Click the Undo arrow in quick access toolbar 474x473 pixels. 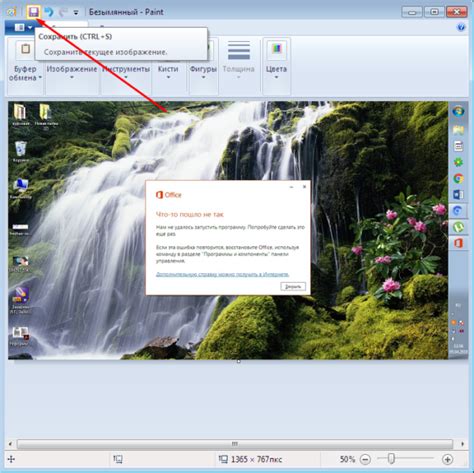click(49, 12)
